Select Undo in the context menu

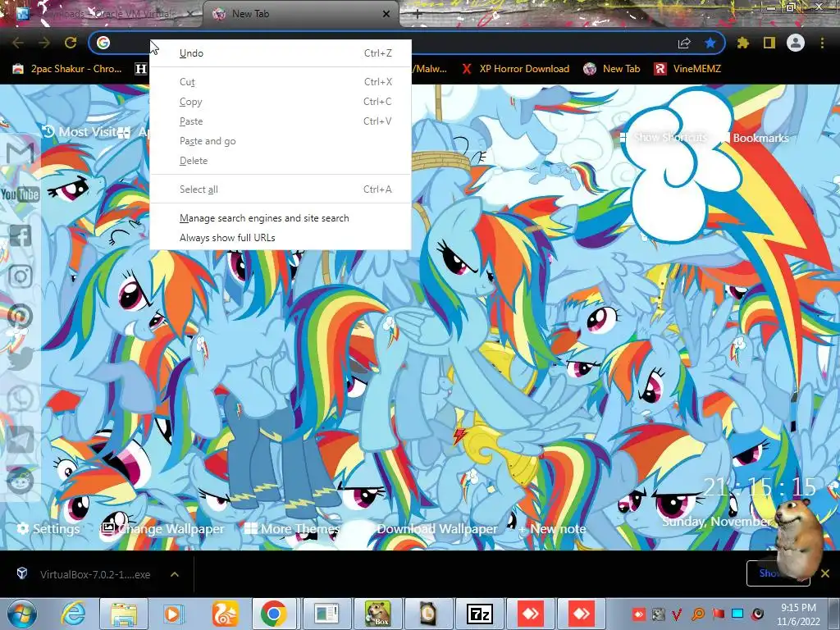pos(281,53)
